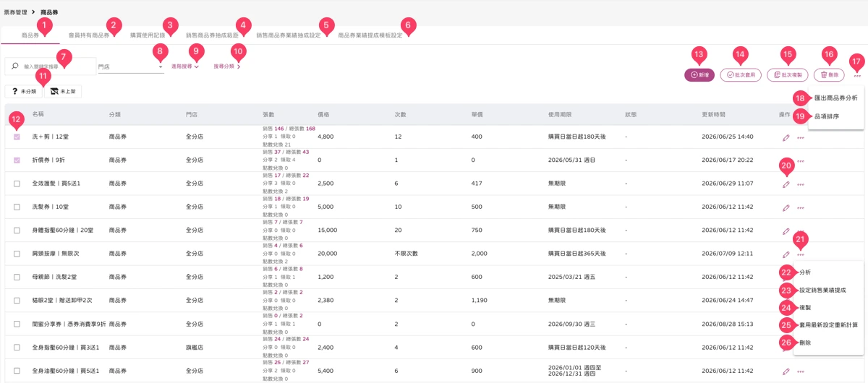Expand 進階搜尋 advanced search
This screenshot has width=868, height=383.
click(185, 66)
